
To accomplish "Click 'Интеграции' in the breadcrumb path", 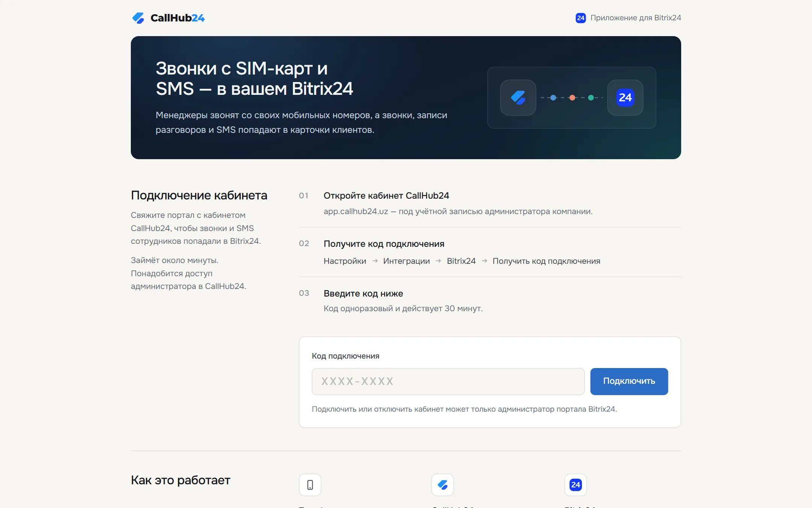I will pyautogui.click(x=406, y=261).
